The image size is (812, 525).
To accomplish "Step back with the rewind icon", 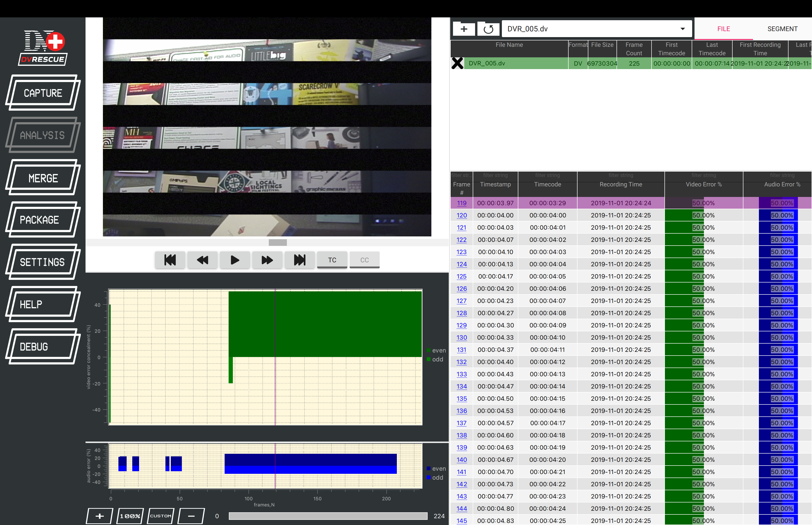I will 202,260.
